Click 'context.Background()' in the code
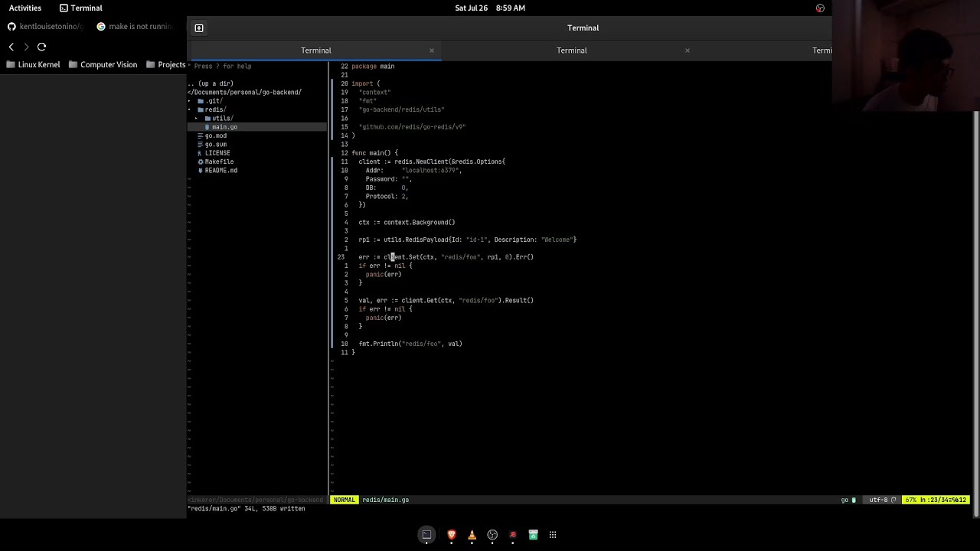980x551 pixels. coord(419,222)
